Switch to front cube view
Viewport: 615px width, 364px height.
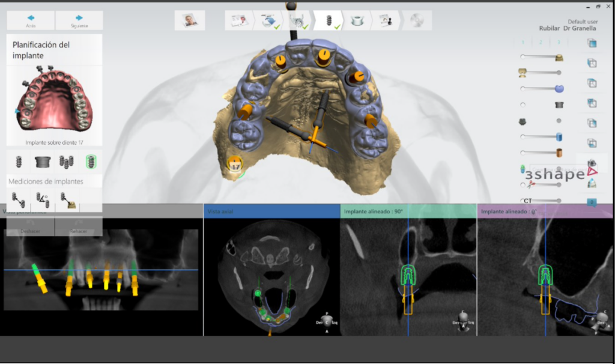pos(592,43)
